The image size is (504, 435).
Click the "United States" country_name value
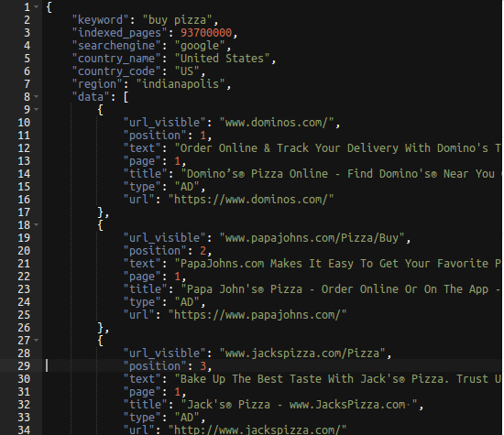coord(222,59)
